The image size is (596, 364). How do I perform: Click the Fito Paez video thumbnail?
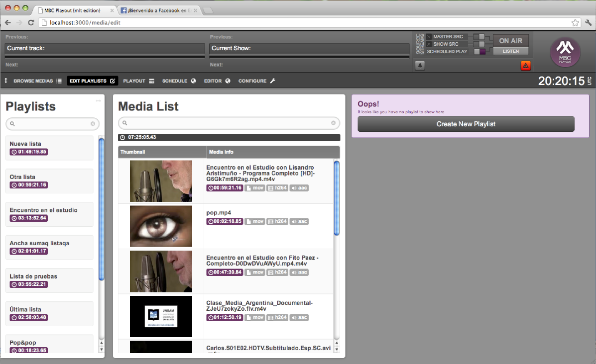click(161, 272)
